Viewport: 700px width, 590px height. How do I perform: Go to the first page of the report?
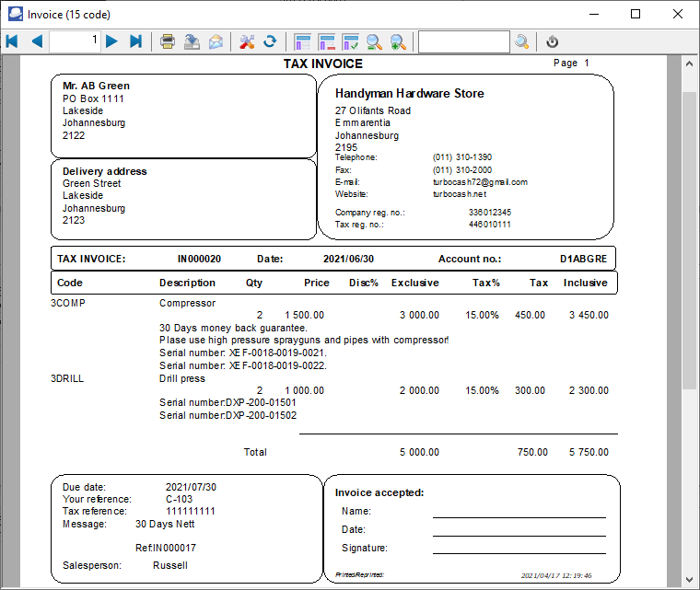coord(12,41)
